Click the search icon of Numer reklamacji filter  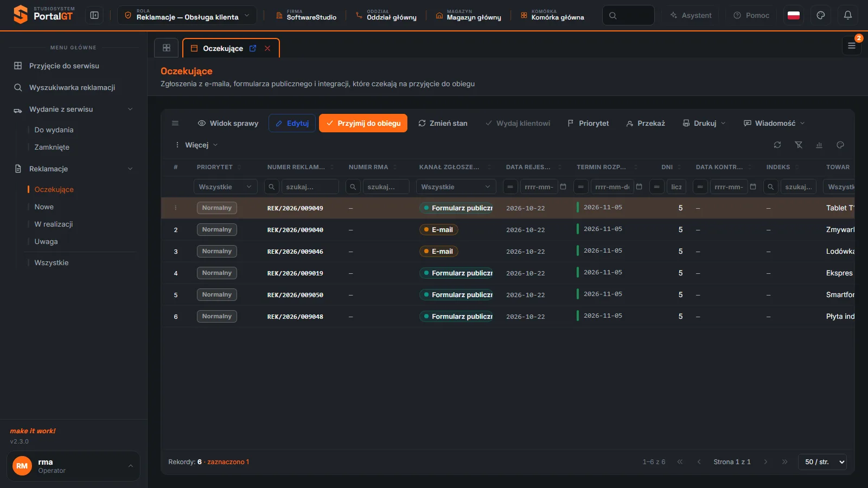(x=272, y=187)
